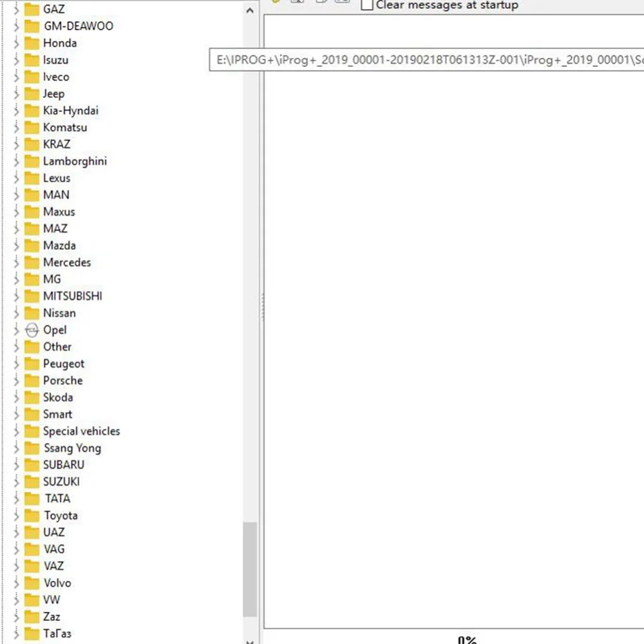Click the Lamborghini folder icon
644x644 pixels.
point(32,160)
